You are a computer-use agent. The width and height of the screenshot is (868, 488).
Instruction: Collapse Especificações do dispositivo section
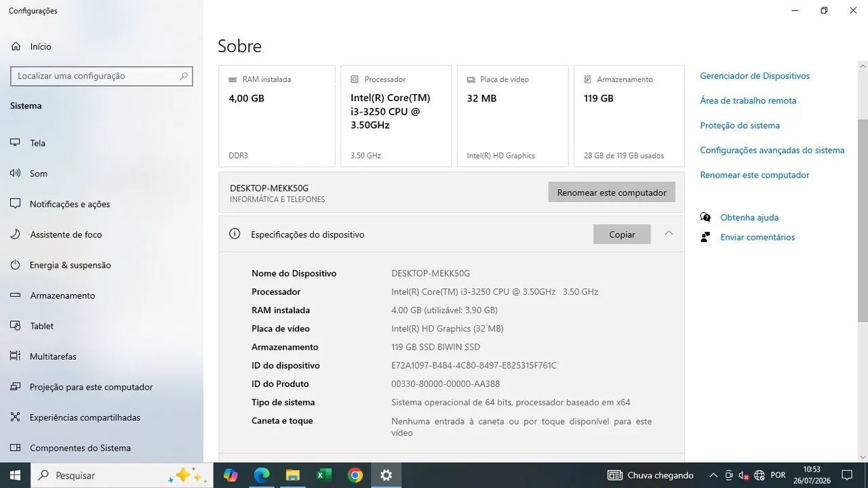pos(669,234)
